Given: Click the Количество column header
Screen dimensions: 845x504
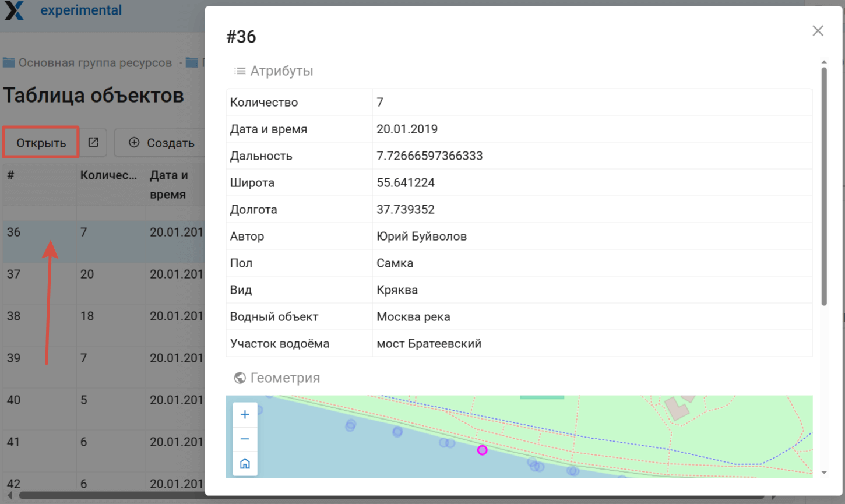Looking at the screenshot, I should click(108, 175).
